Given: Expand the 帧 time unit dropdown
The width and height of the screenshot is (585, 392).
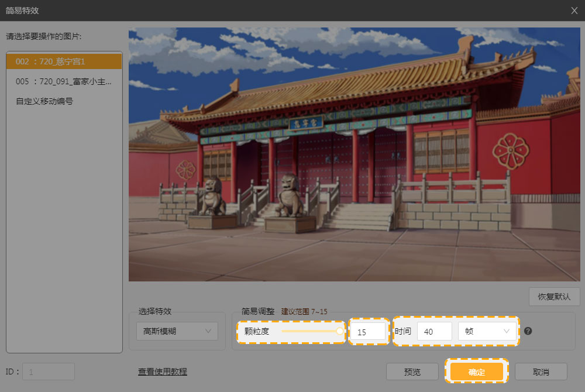Looking at the screenshot, I should [x=487, y=331].
